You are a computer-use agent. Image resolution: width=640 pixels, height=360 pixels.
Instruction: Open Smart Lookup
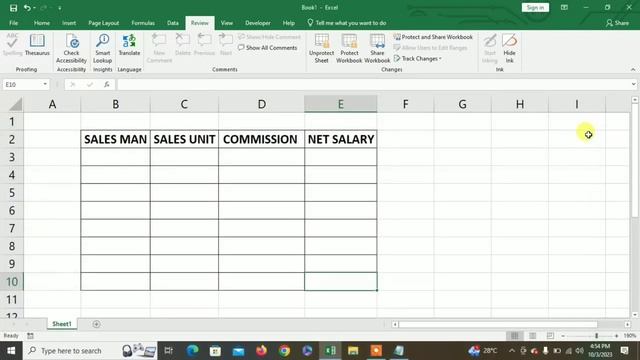point(102,49)
